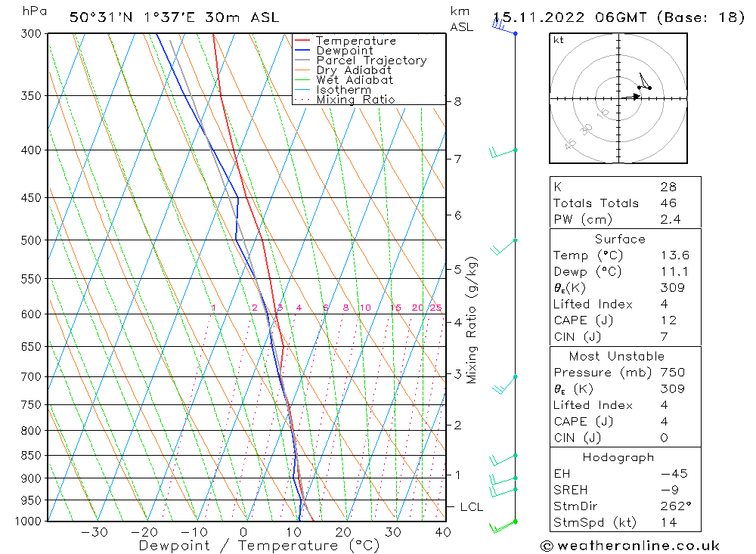Click the LCL label on the height axis
This screenshot has height=554, width=756.
(x=472, y=506)
